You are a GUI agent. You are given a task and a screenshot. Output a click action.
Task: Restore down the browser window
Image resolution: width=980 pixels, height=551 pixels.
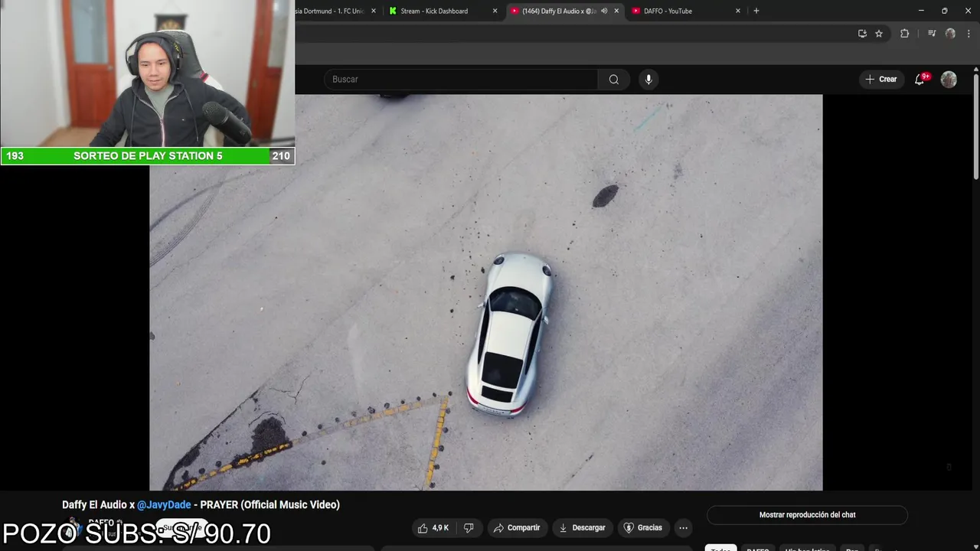pyautogui.click(x=944, y=11)
